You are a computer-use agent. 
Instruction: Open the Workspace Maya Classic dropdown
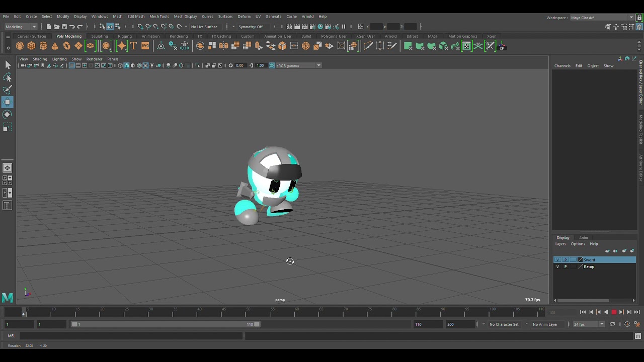(602, 18)
